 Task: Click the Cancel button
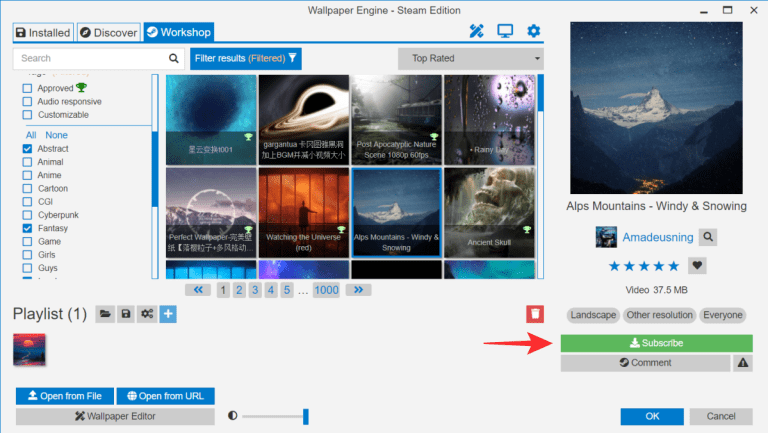721,416
